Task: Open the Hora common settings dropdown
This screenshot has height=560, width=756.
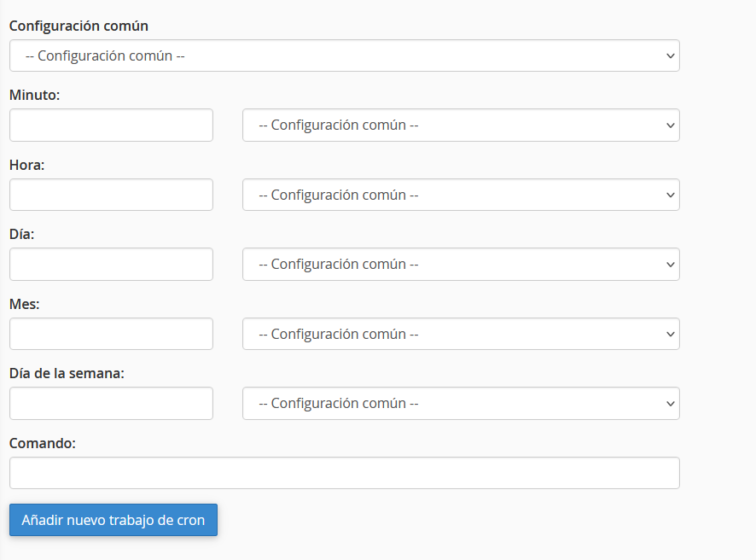Action: 461,195
